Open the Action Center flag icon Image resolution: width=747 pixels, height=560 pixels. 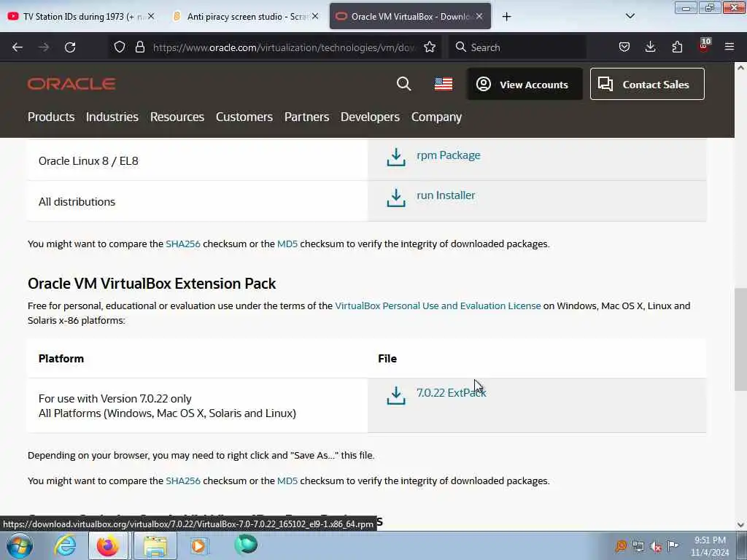pos(673,545)
